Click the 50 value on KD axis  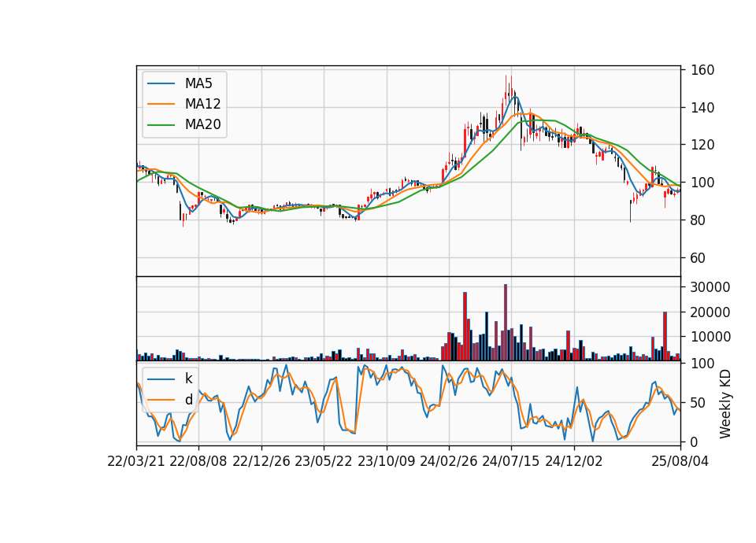pyautogui.click(x=698, y=403)
